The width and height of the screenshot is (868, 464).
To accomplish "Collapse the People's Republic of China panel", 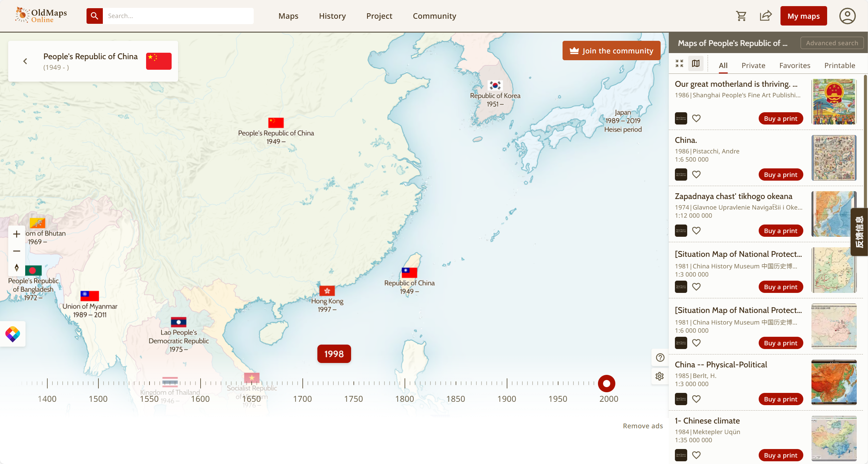I will pyautogui.click(x=25, y=61).
